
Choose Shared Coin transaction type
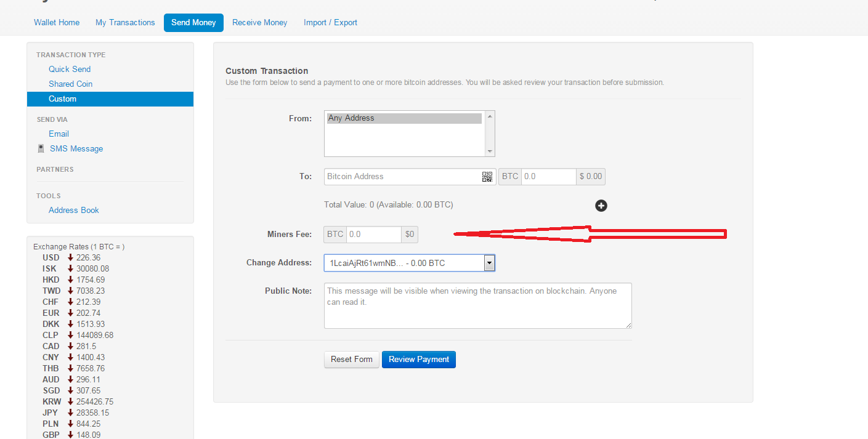pyautogui.click(x=70, y=84)
